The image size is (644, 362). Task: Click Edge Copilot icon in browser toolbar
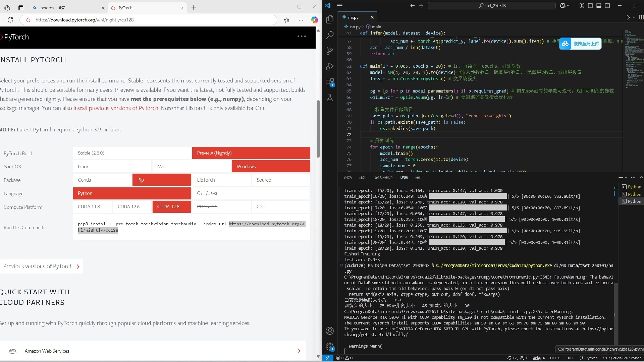tap(314, 20)
